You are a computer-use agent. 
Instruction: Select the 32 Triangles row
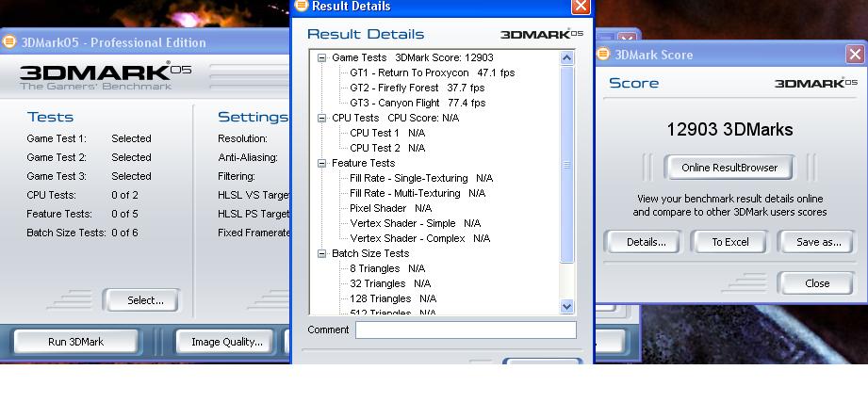(x=390, y=283)
